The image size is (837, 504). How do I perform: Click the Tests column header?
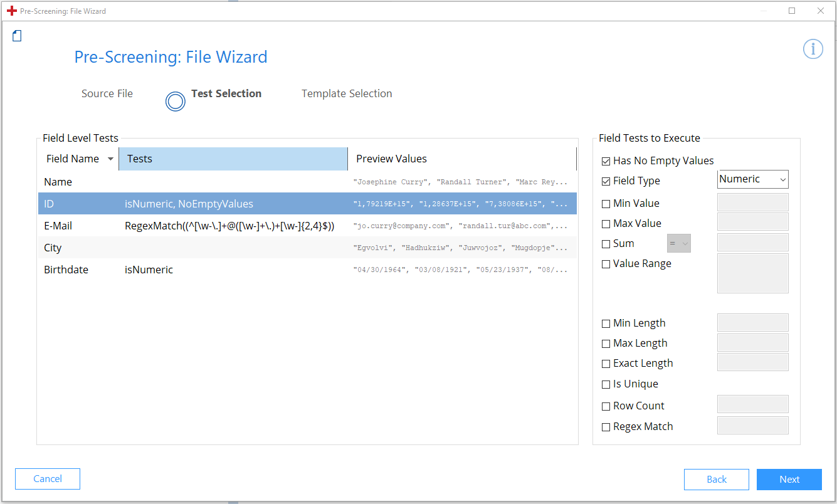(233, 159)
